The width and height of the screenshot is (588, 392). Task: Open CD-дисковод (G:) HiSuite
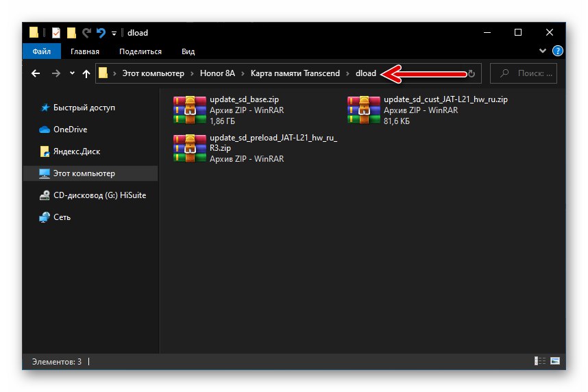tap(100, 195)
